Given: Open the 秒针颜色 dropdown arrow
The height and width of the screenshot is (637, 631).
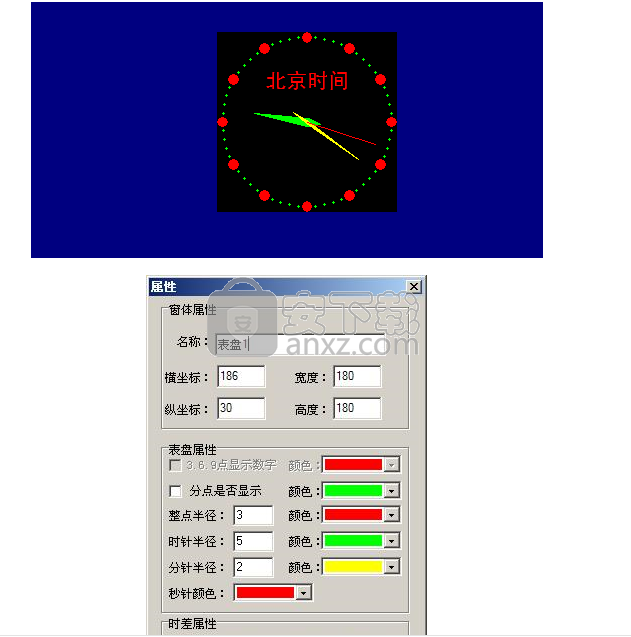Looking at the screenshot, I should pyautogui.click(x=304, y=593).
